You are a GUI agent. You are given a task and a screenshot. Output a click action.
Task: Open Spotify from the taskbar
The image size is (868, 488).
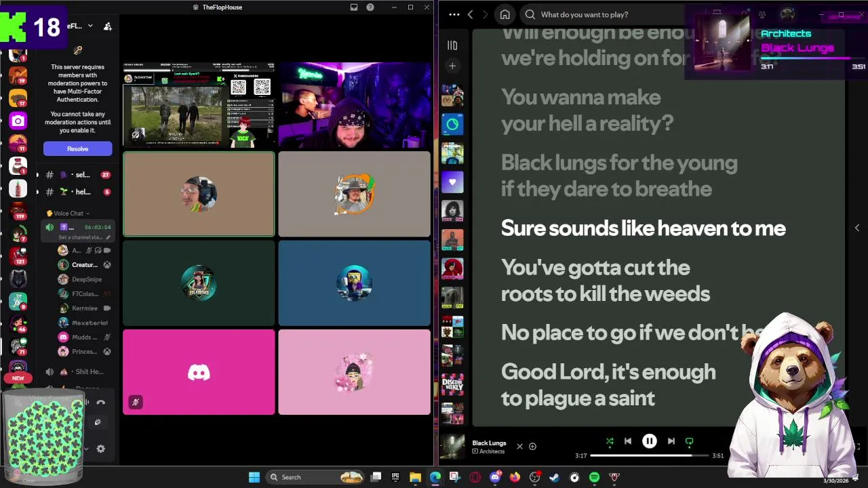coord(594,477)
